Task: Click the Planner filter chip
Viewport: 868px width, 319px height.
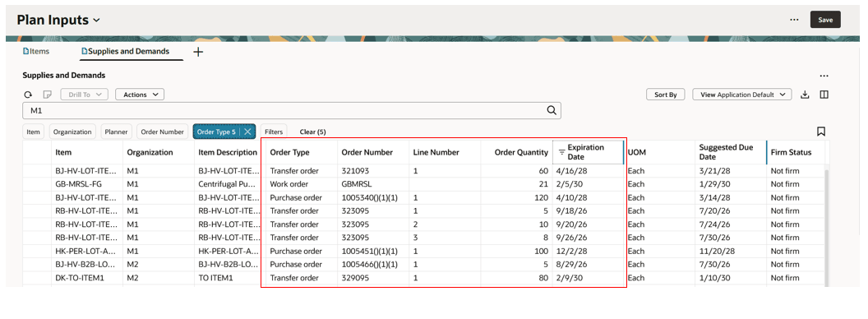Action: [x=116, y=132]
